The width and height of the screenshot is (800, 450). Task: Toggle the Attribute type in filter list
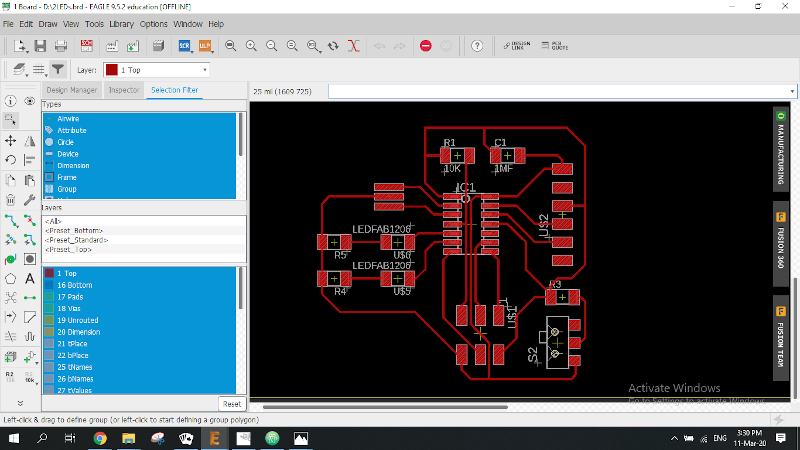[139, 130]
